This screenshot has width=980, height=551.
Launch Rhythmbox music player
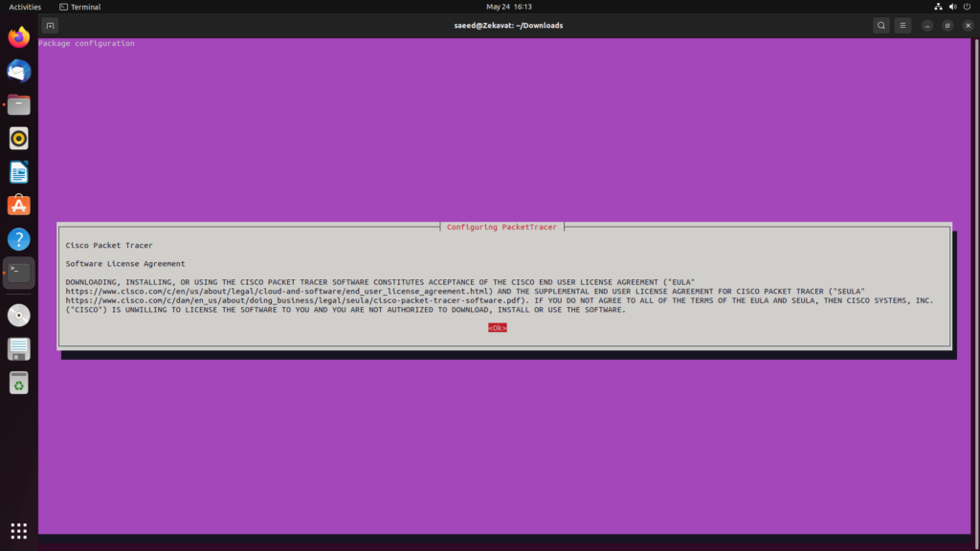click(x=19, y=139)
